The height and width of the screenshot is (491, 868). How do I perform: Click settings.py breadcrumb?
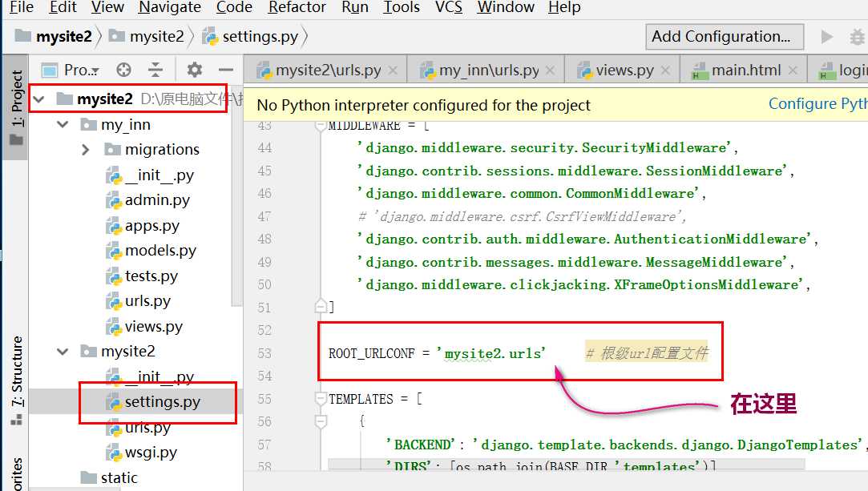coord(251,37)
